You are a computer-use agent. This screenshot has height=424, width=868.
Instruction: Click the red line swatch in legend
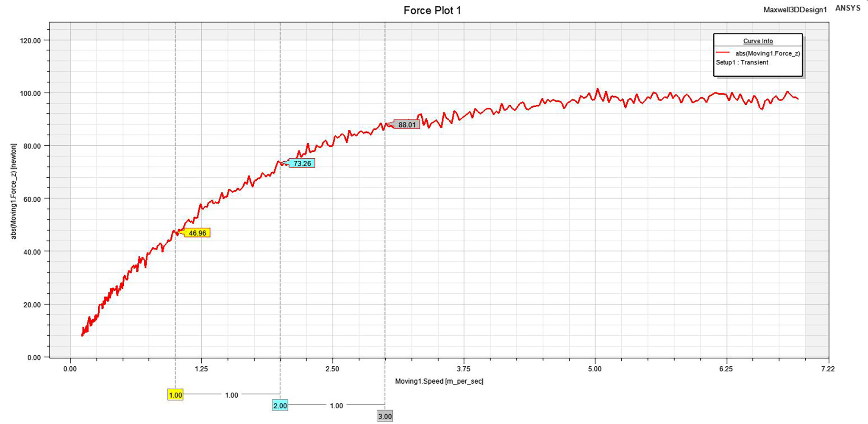[x=723, y=53]
